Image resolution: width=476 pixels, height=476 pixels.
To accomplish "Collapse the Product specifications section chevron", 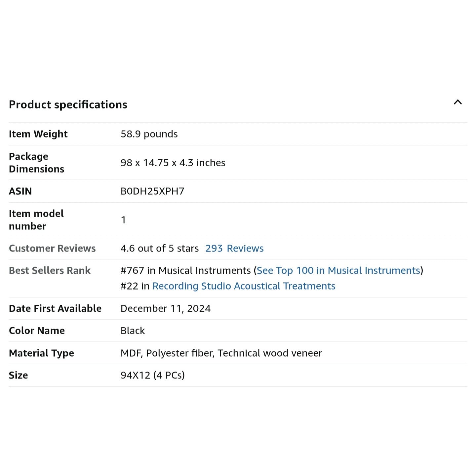I will [457, 102].
